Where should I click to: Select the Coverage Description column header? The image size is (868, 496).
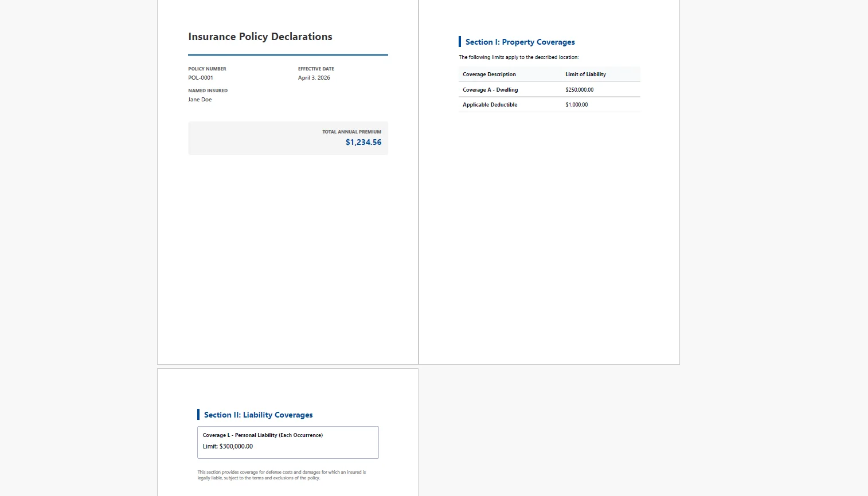489,74
